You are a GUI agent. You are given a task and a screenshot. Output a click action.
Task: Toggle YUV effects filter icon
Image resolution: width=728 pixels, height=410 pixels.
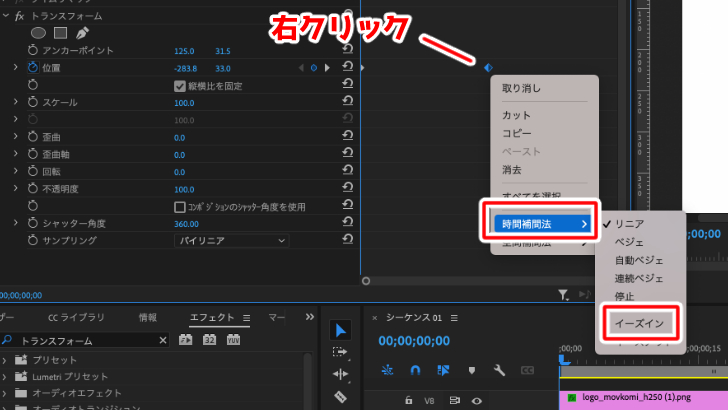pos(234,340)
